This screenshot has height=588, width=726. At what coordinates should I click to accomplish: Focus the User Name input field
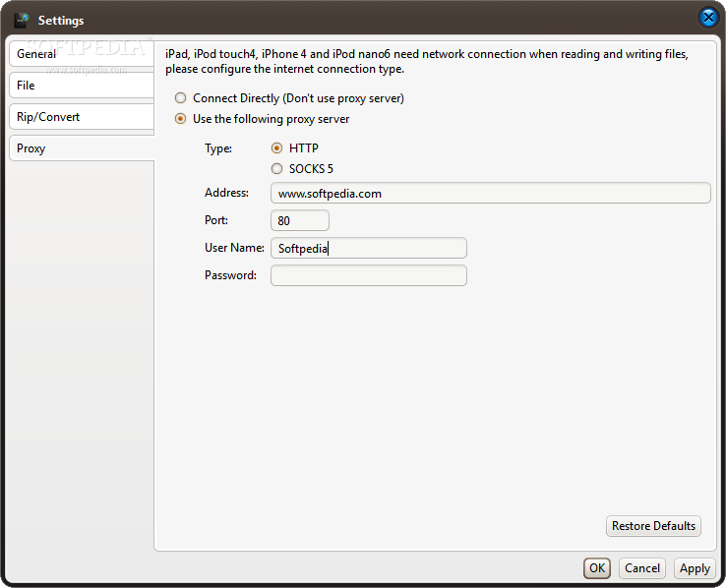[x=369, y=248]
